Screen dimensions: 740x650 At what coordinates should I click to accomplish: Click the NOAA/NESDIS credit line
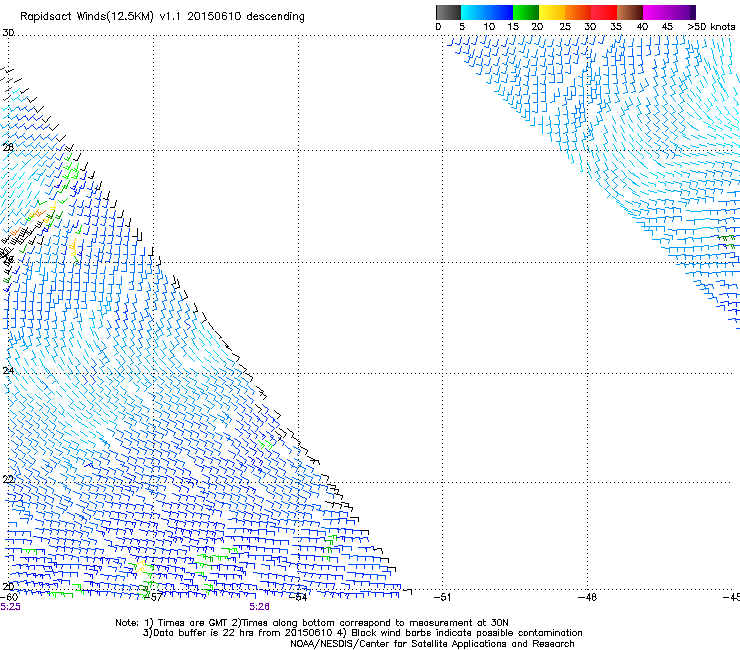pos(432,644)
